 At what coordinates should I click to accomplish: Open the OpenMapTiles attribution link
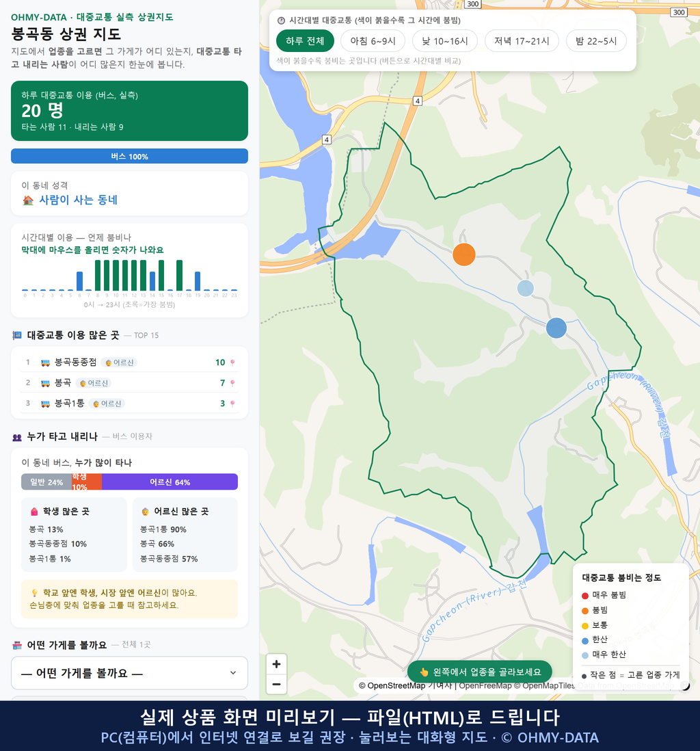[x=544, y=686]
